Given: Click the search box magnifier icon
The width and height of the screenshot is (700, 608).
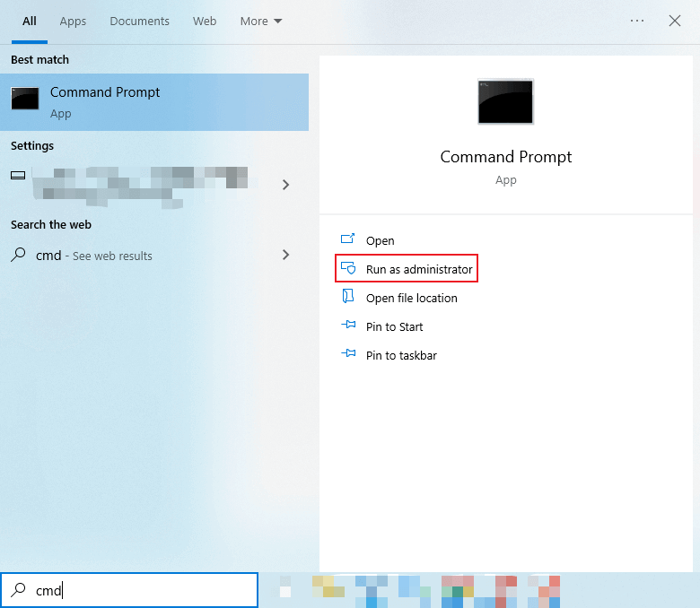Looking at the screenshot, I should click(18, 590).
